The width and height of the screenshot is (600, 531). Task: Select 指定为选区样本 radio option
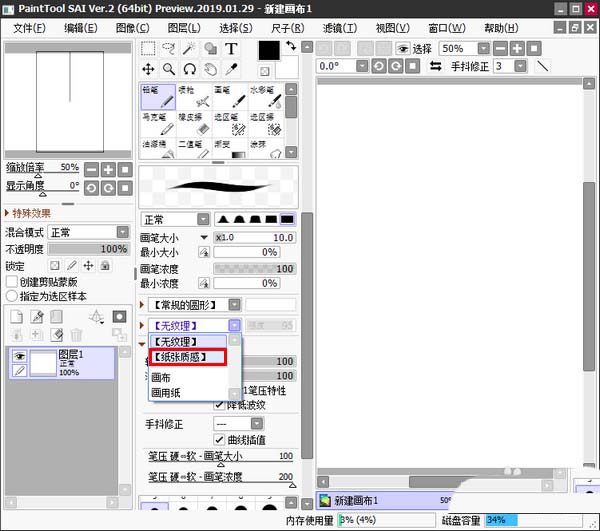coord(12,296)
